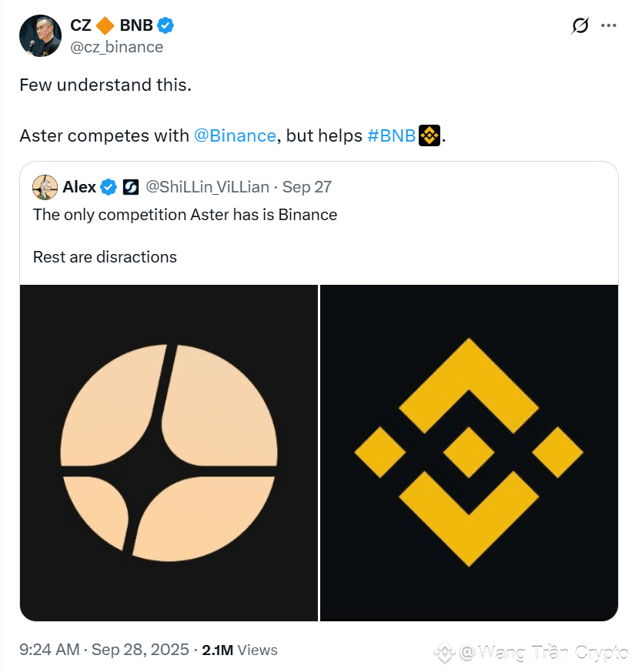This screenshot has height=672, width=635.
Task: Click the CZ BNB display name
Action: tap(80, 25)
